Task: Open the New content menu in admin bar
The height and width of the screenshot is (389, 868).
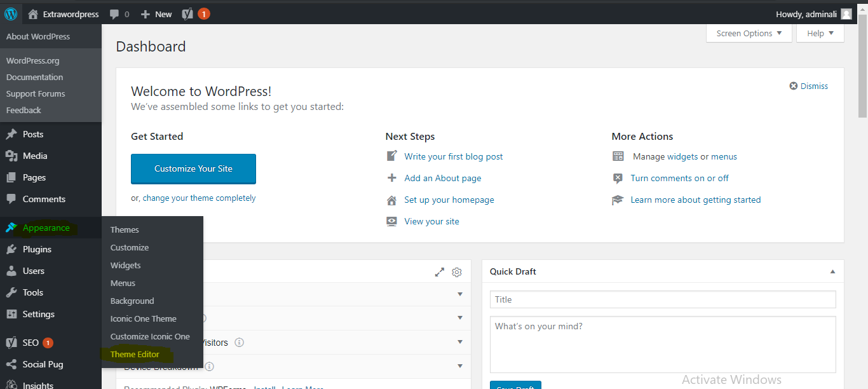Action: (156, 14)
